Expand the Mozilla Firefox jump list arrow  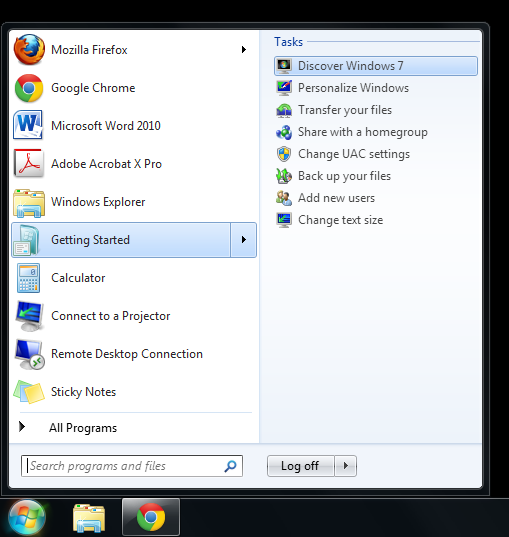click(244, 50)
